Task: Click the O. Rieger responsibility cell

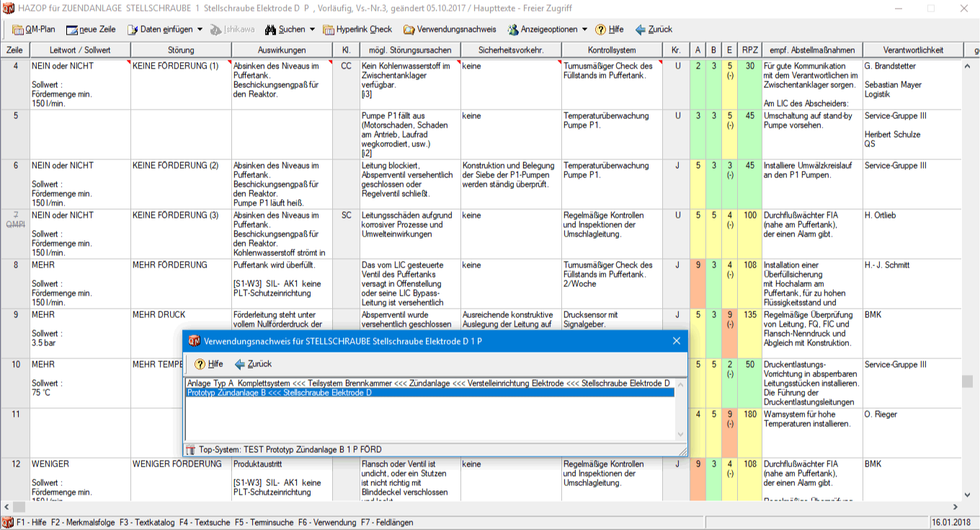Action: [913, 433]
